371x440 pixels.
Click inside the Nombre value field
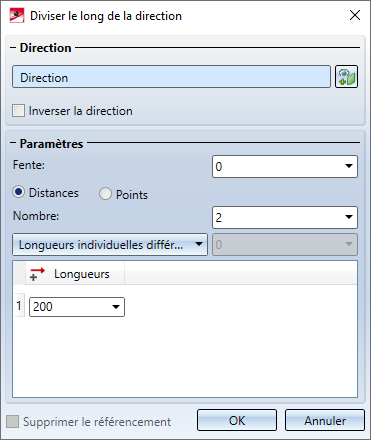(x=277, y=217)
